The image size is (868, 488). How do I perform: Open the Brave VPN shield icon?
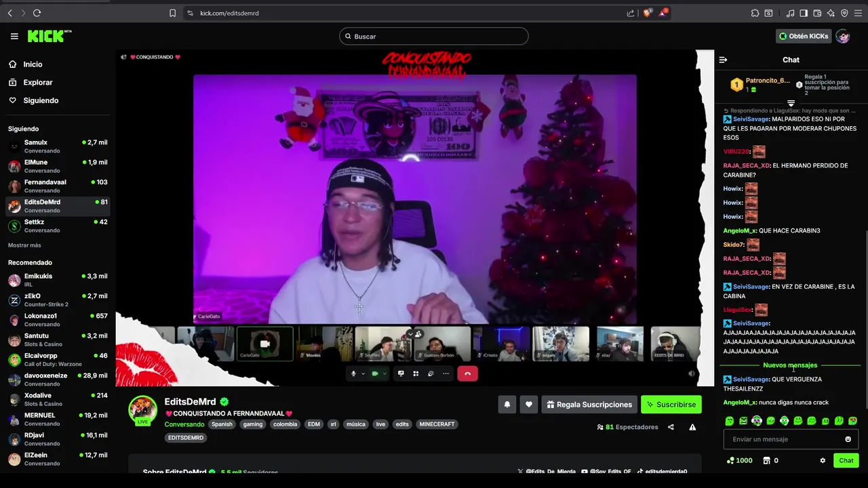[x=844, y=13]
